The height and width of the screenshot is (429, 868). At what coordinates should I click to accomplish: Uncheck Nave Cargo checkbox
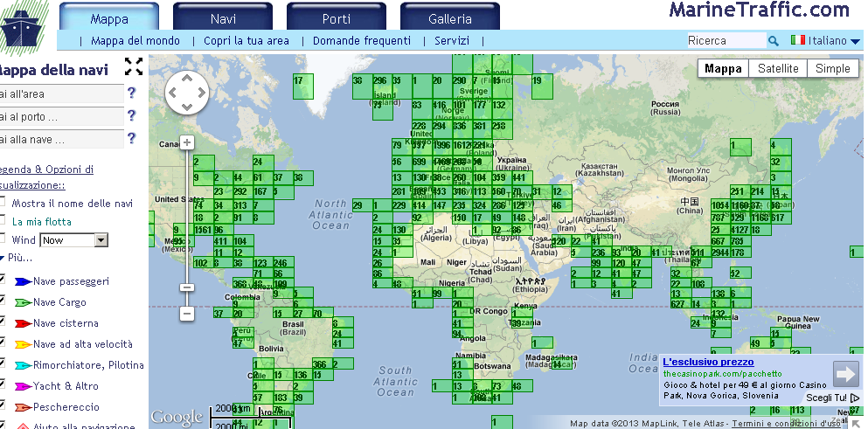pos(3,301)
